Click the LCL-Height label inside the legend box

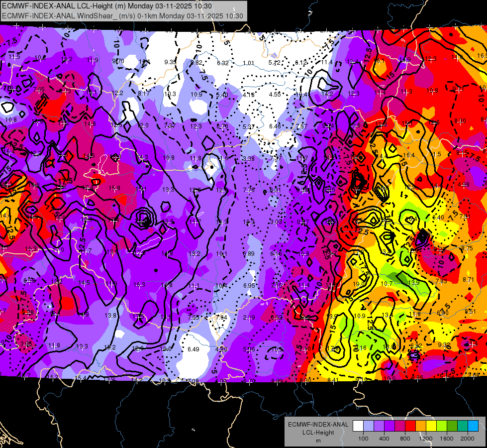point(318,433)
